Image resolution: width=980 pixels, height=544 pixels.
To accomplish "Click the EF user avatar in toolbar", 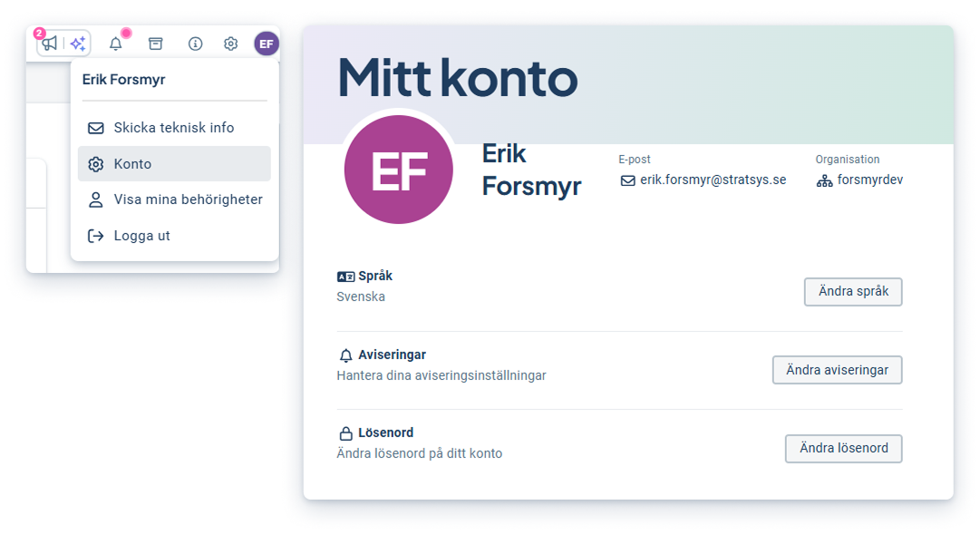I will click(x=267, y=44).
